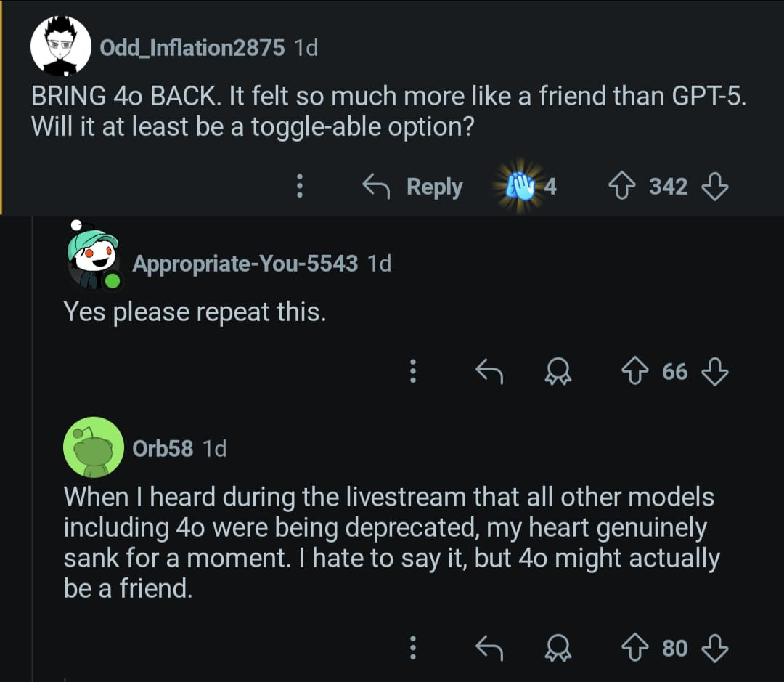Click Reply under the top comment
The width and height of the screenshot is (784, 682).
click(413, 186)
